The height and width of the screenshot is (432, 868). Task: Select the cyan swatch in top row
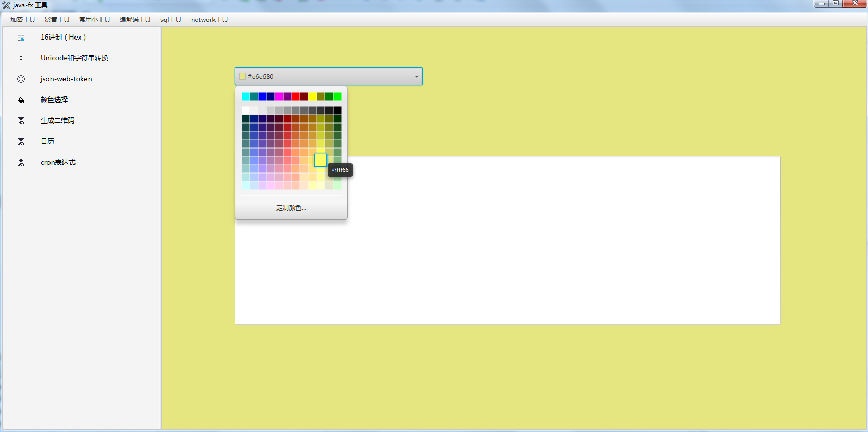tap(246, 96)
